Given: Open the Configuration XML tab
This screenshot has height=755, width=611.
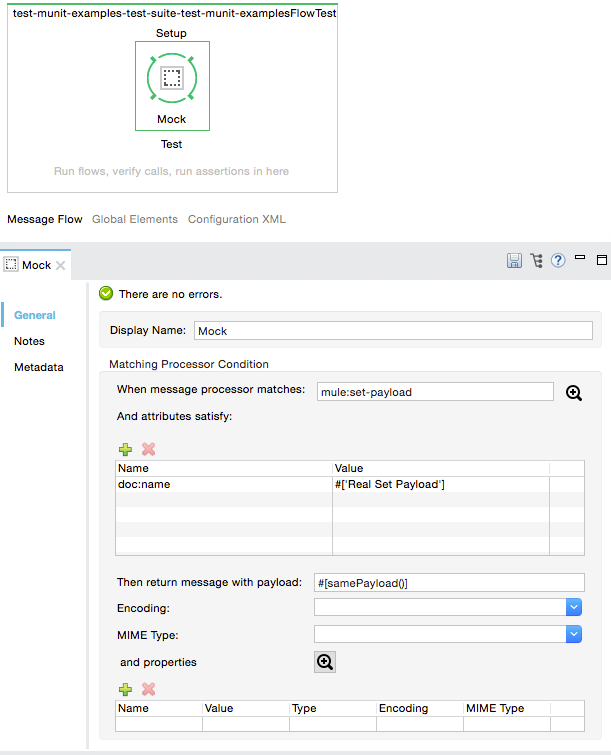Looking at the screenshot, I should coord(236,219).
